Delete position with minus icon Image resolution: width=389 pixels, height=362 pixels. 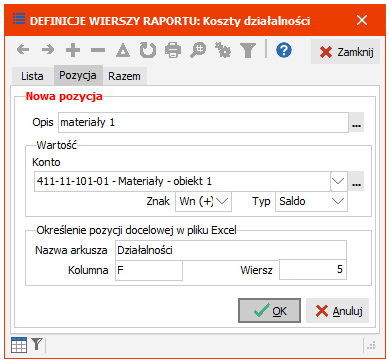[98, 50]
